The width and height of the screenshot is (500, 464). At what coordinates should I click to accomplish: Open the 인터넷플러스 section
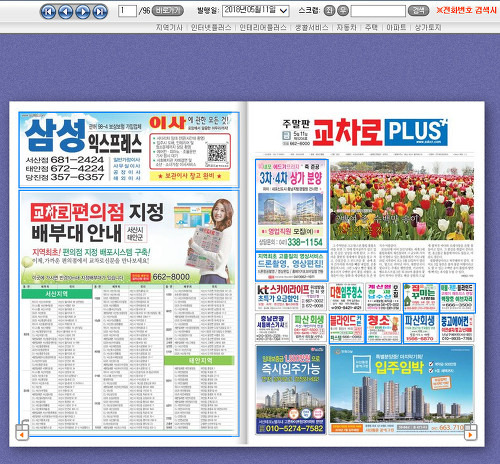point(211,27)
